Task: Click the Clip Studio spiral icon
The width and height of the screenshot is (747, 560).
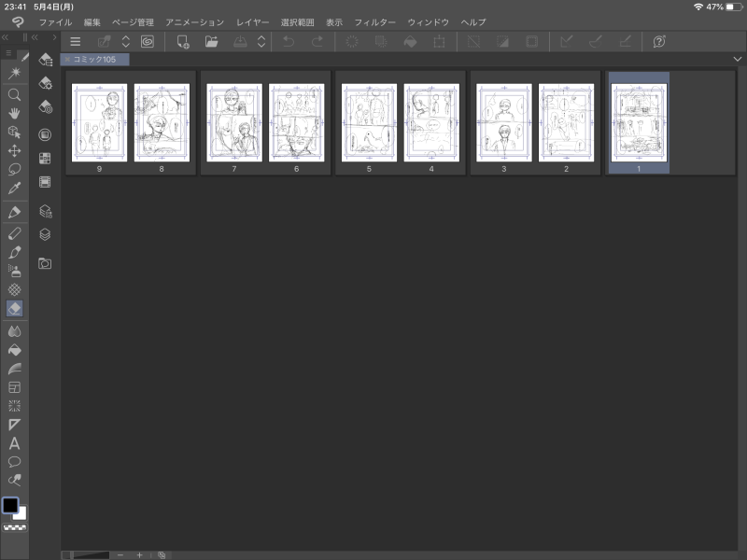Action: 148,41
